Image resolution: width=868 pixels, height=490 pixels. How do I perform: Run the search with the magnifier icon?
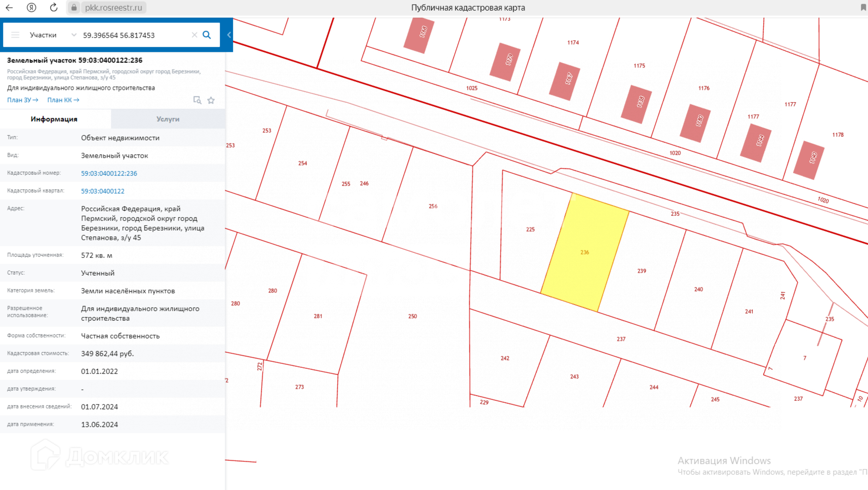(207, 35)
